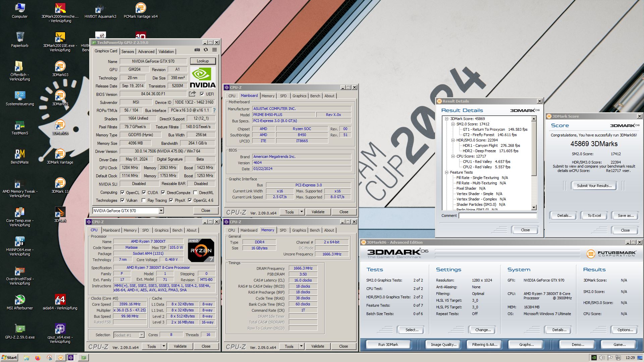The width and height of the screenshot is (644, 362).
Task: Open aida64 desktop shortcut
Action: point(60,302)
